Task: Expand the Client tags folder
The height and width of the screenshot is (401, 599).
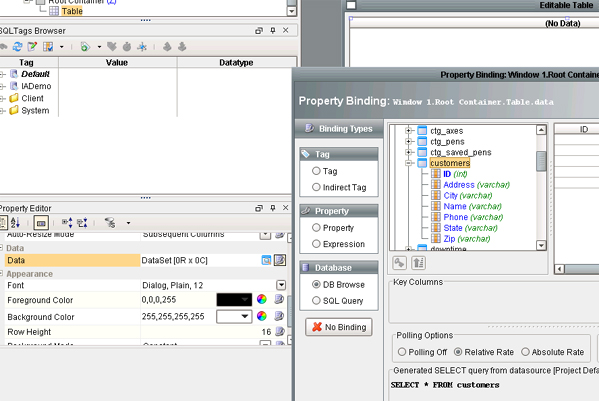Action: click(x=2, y=99)
